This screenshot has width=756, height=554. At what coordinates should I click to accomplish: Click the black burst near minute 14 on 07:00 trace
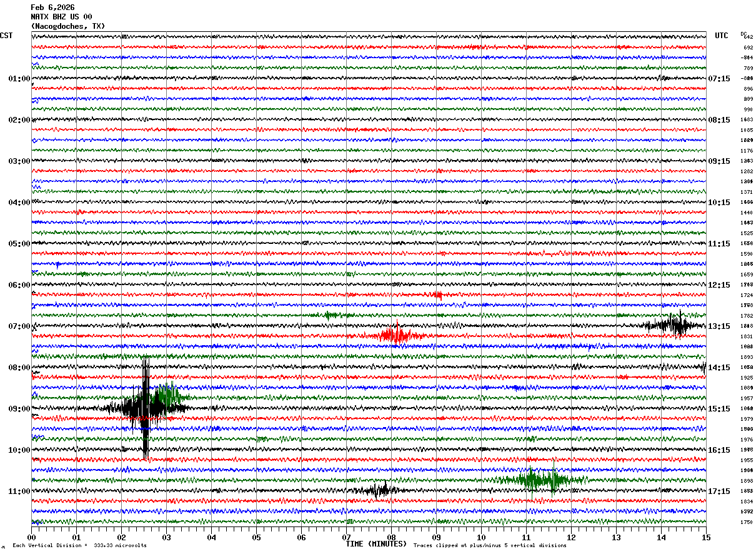coord(676,325)
